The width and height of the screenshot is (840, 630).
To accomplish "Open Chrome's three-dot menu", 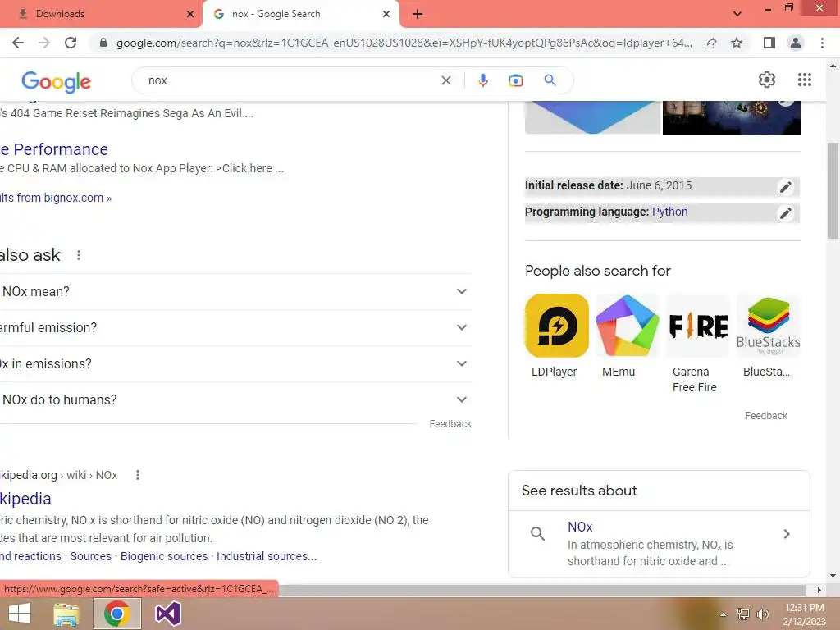I will point(822,43).
